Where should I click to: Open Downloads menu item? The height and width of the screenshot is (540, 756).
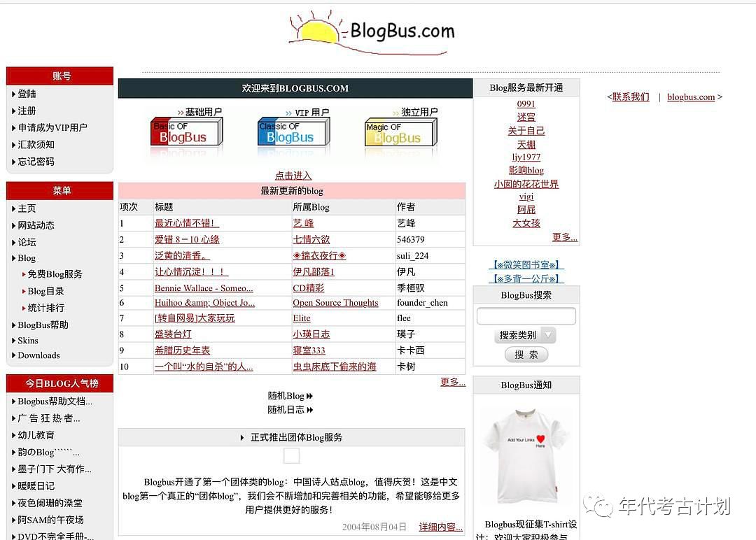(39, 355)
